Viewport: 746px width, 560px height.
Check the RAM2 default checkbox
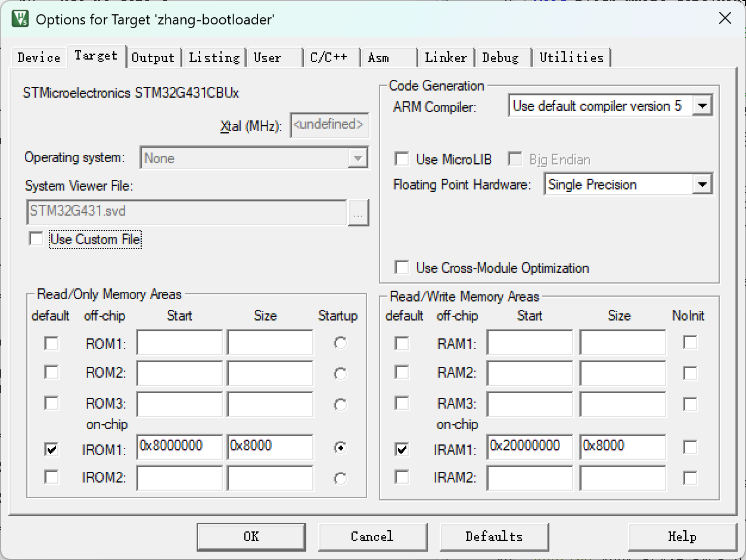click(402, 372)
